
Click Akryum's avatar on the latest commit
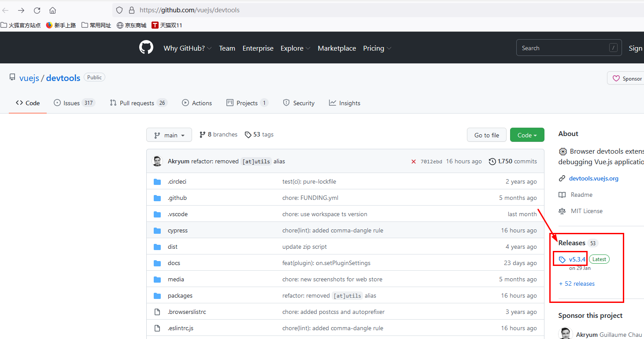[x=157, y=161]
